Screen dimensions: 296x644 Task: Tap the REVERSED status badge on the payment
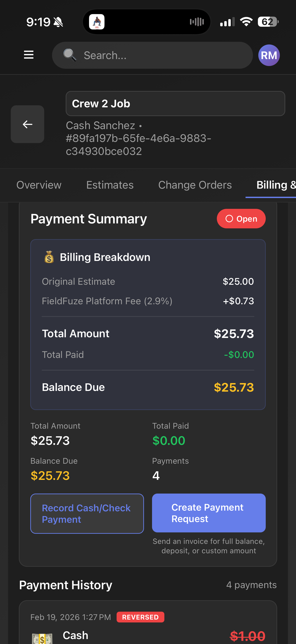click(140, 617)
